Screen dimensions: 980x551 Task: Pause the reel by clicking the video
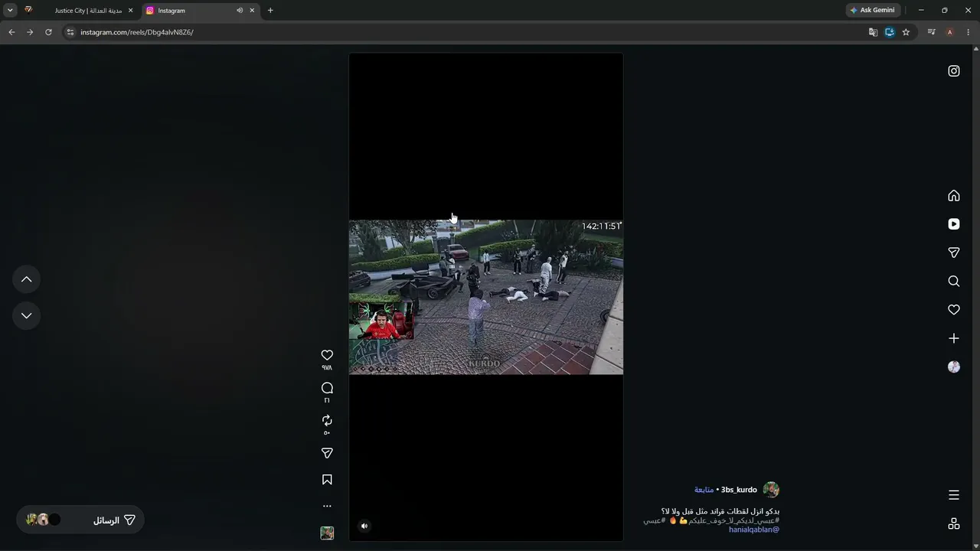(x=486, y=297)
